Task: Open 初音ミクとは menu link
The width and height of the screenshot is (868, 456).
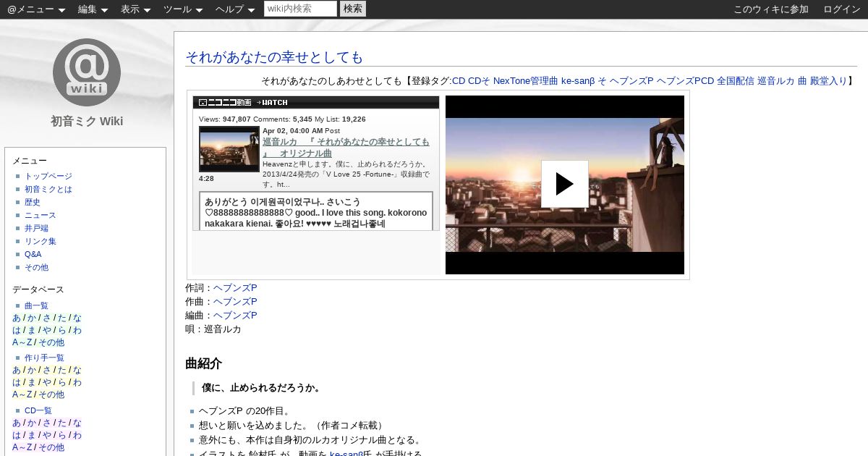Action: coord(48,189)
